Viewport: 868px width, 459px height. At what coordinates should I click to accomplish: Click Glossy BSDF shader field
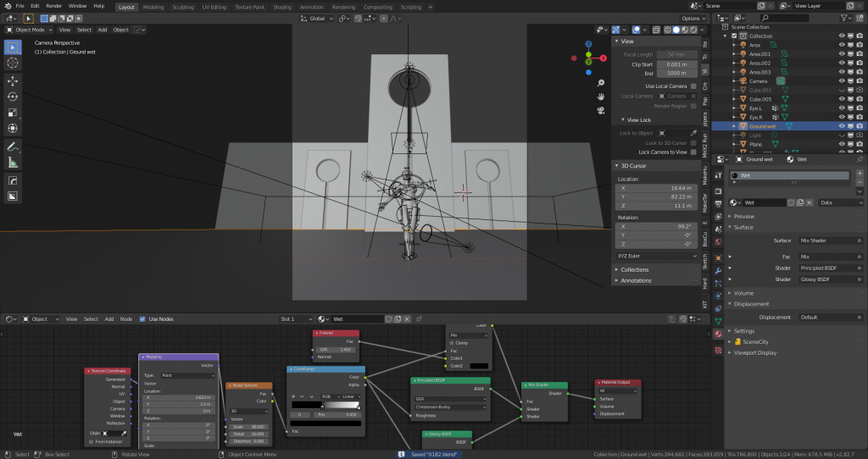pyautogui.click(x=830, y=279)
